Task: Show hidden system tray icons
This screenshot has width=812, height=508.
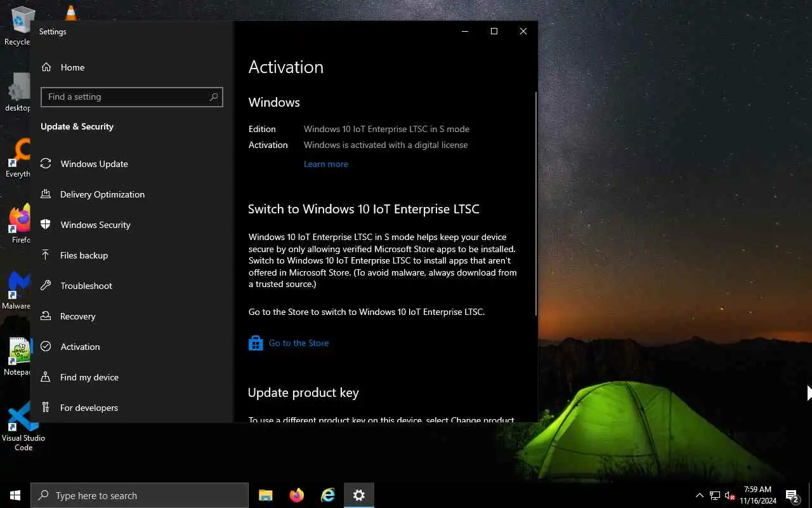Action: click(700, 495)
